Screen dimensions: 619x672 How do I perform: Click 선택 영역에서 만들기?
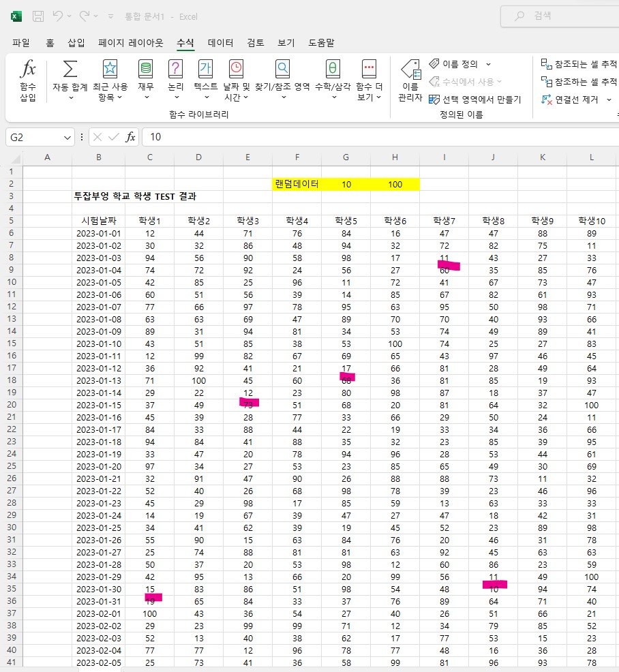coord(475,100)
